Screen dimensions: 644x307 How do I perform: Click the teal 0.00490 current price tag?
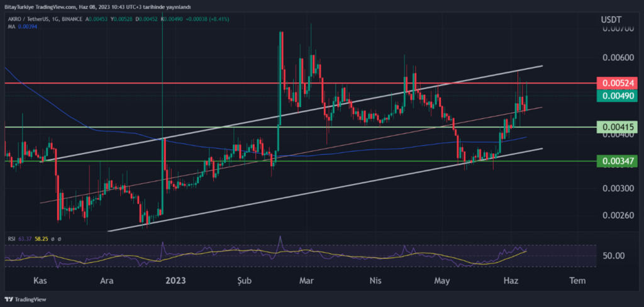point(619,96)
